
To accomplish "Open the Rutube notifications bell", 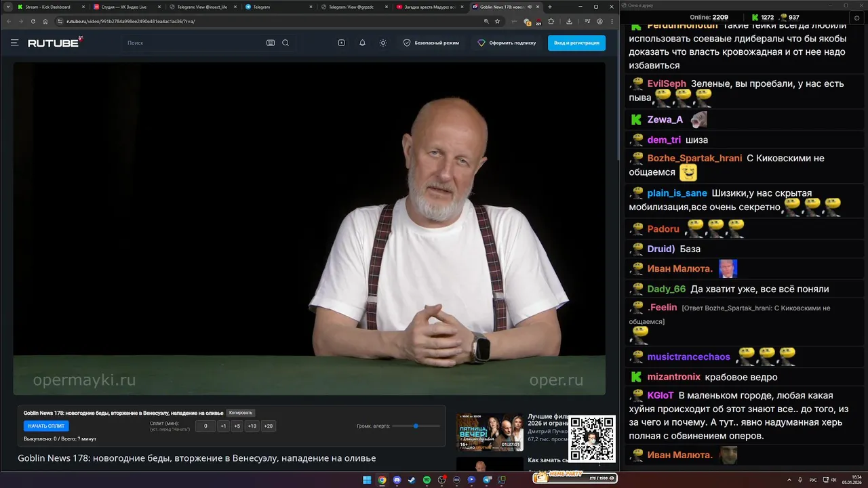I will coord(362,43).
